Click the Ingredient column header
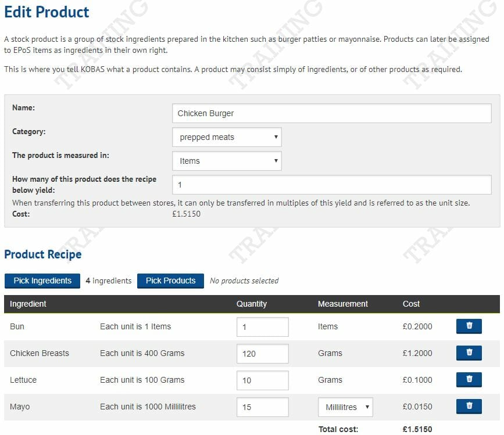Screen dimensions: 504x435 28,304
